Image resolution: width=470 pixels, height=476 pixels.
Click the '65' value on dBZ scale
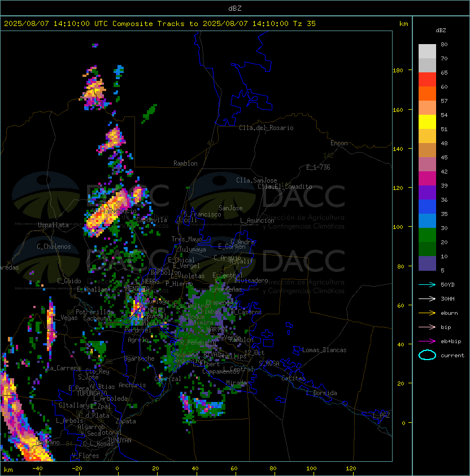click(x=444, y=72)
